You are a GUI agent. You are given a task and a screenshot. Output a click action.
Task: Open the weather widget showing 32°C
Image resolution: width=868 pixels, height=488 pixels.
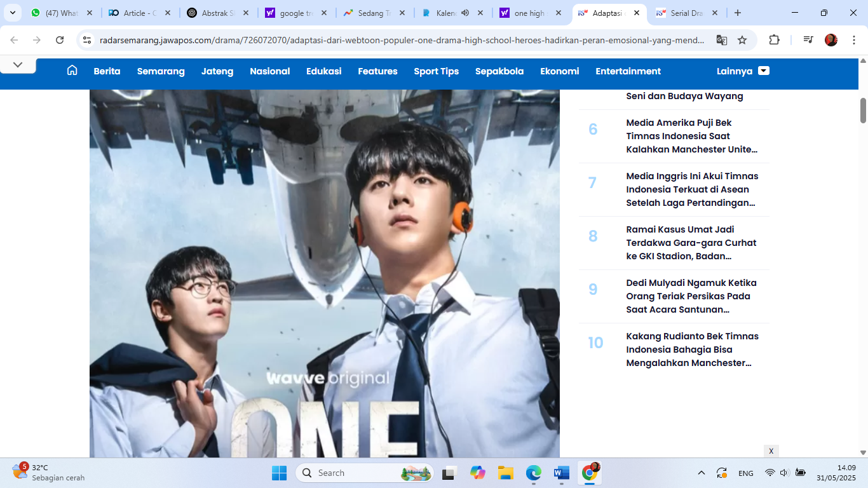tap(48, 473)
